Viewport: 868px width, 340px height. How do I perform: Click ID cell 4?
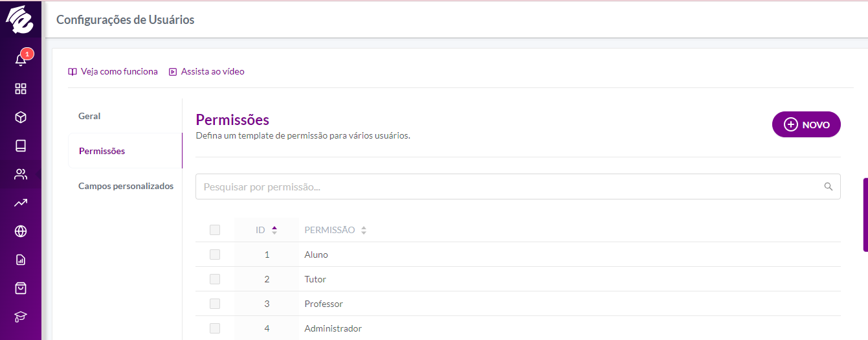coord(267,328)
